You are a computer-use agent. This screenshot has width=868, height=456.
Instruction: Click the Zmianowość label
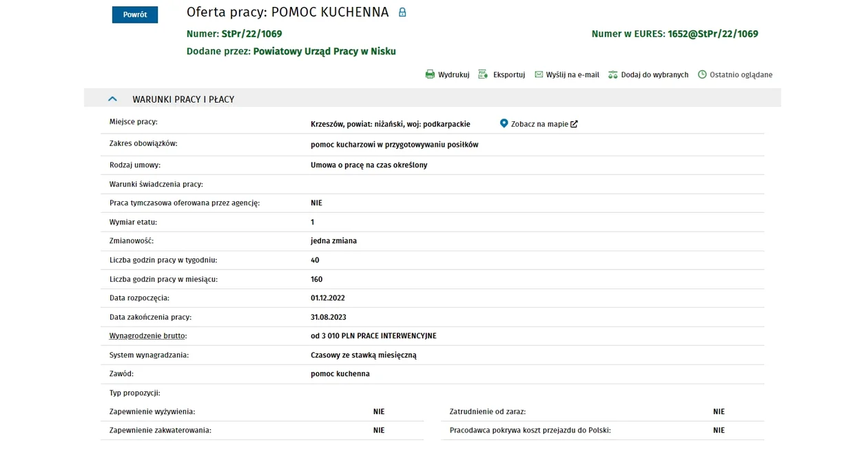pyautogui.click(x=132, y=241)
